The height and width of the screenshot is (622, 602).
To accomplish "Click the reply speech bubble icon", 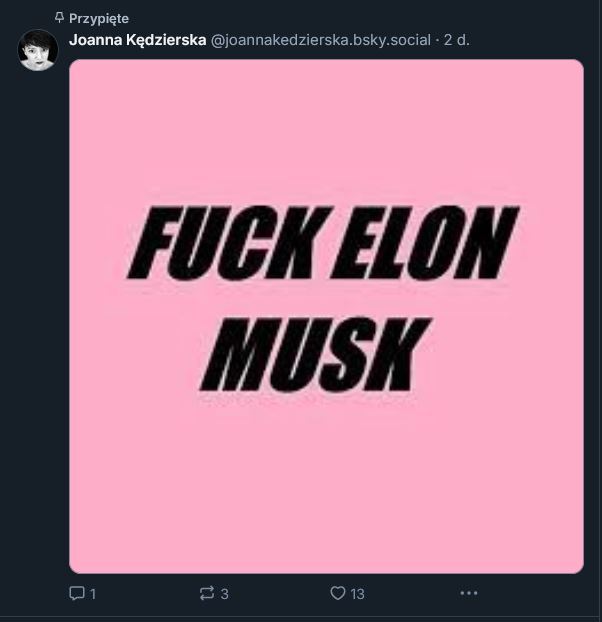I will point(76,593).
